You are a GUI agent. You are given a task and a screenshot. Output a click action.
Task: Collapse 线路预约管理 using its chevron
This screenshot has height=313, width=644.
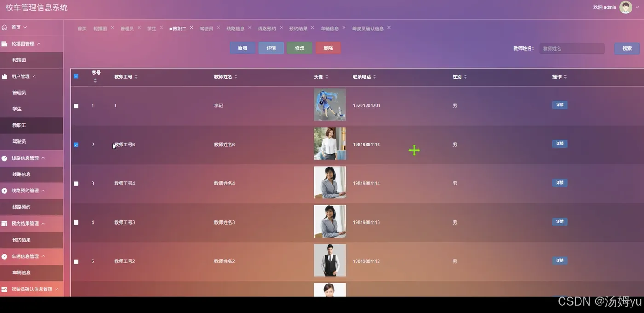tap(43, 191)
